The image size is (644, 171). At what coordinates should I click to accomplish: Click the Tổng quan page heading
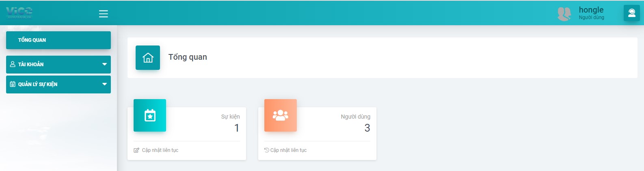click(x=188, y=57)
